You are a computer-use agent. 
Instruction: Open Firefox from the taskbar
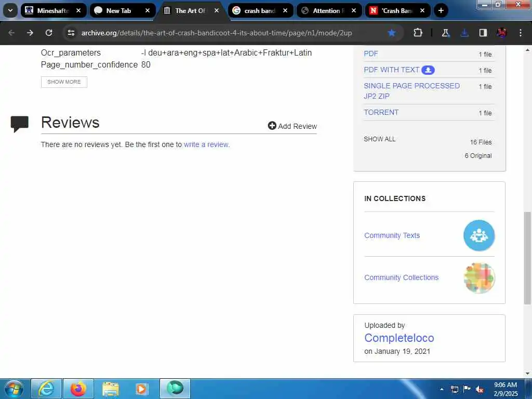coord(78,389)
